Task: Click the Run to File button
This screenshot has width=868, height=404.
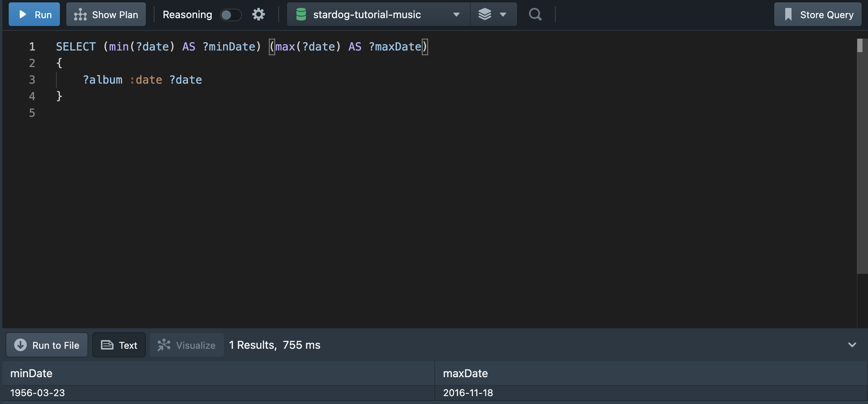Action: click(x=47, y=345)
